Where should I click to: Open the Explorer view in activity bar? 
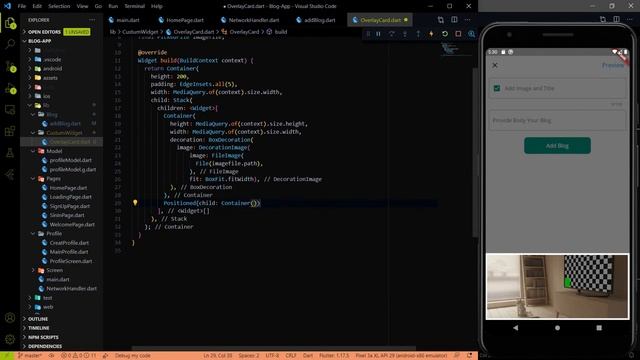tap(10, 23)
